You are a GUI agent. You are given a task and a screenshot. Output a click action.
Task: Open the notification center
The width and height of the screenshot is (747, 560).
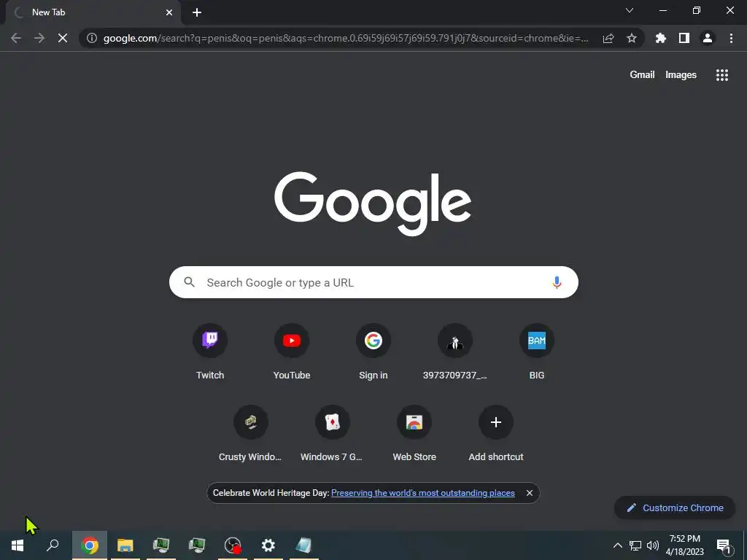click(x=723, y=545)
